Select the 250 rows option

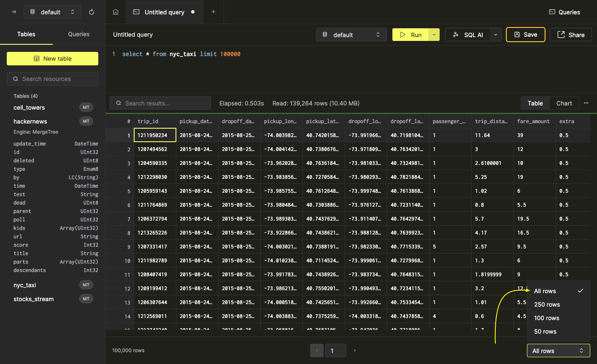click(x=547, y=305)
